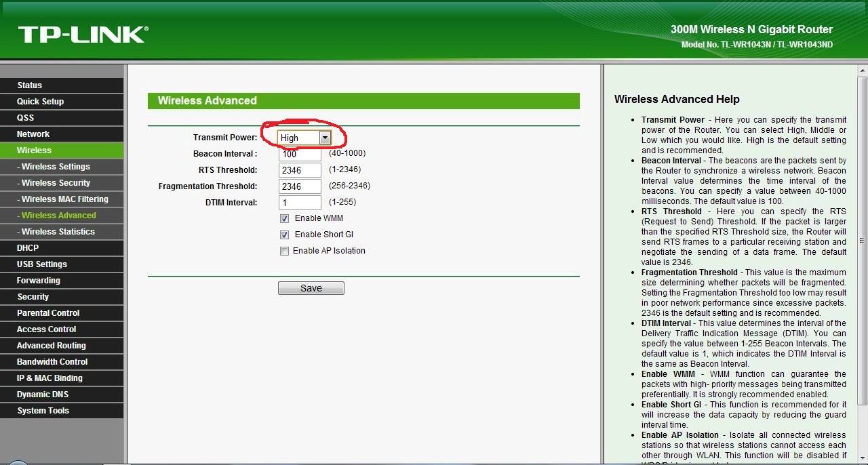Click the 300M Wireless N Gigabit Router title
Image resolution: width=868 pixels, height=465 pixels.
point(751,30)
